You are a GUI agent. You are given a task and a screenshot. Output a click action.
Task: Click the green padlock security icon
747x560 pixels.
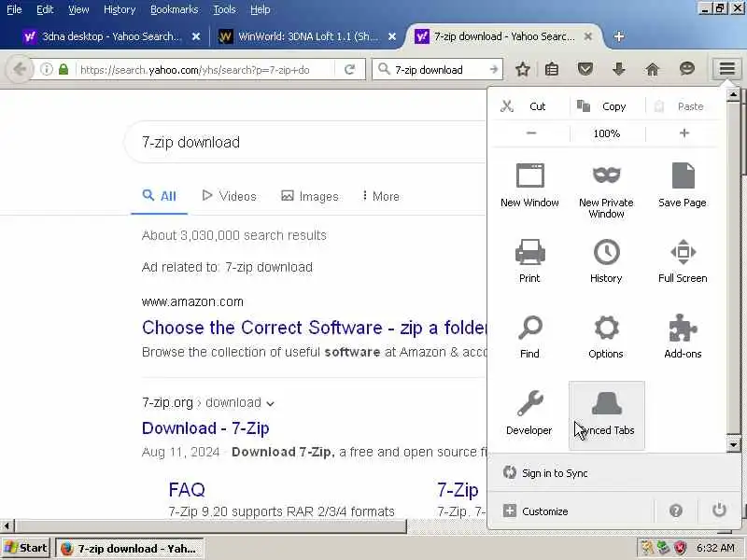coord(63,69)
